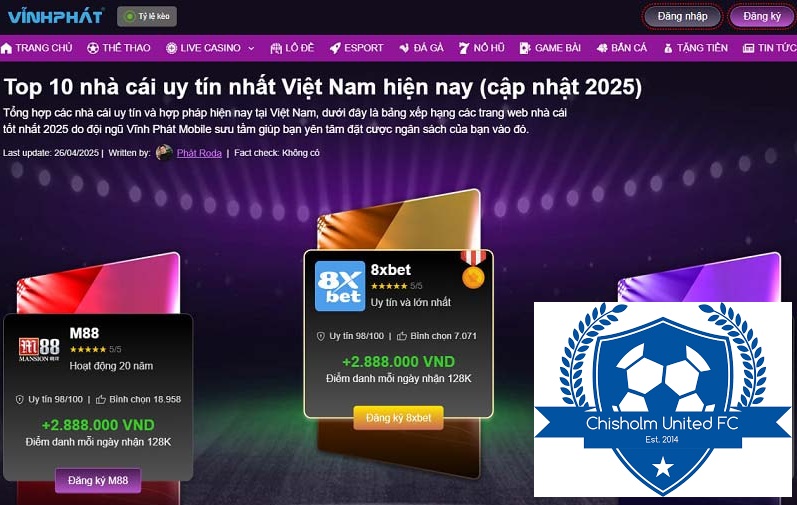Click the Game Bài card icon
The width and height of the screenshot is (797, 505).
click(x=525, y=48)
